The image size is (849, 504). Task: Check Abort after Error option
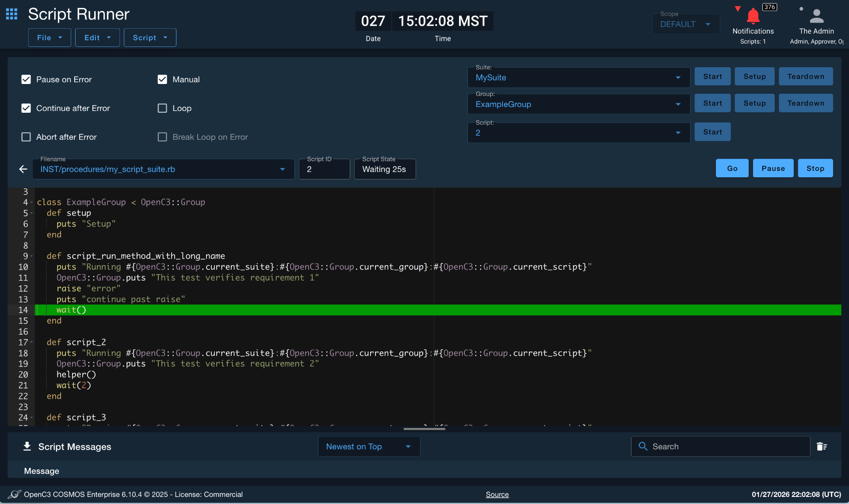click(26, 137)
